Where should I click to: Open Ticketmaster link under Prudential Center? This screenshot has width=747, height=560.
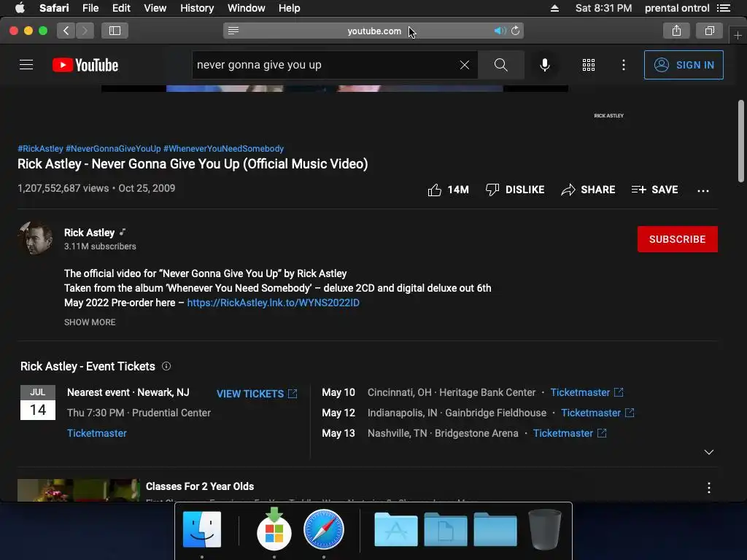(97, 433)
